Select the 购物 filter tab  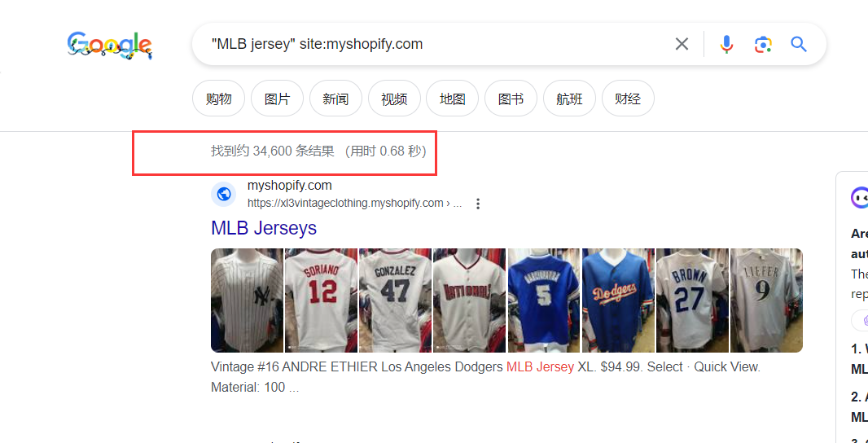coord(218,99)
